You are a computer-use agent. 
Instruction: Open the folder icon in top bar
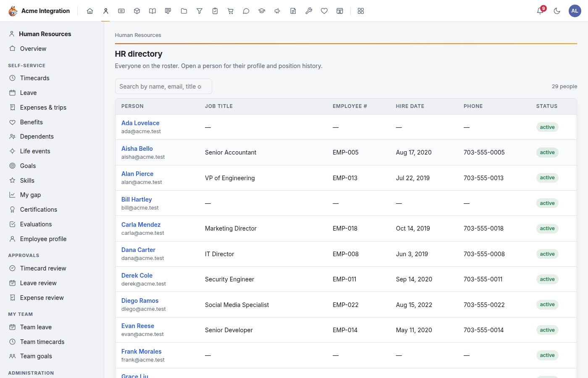(184, 11)
